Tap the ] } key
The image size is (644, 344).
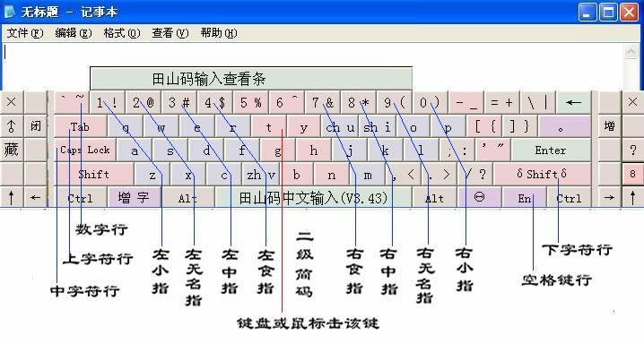(519, 126)
